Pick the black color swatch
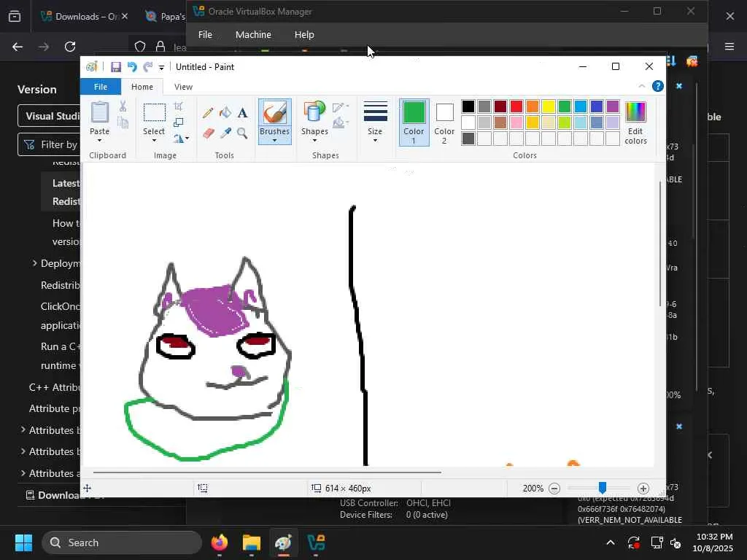The height and width of the screenshot is (560, 747). tap(468, 106)
